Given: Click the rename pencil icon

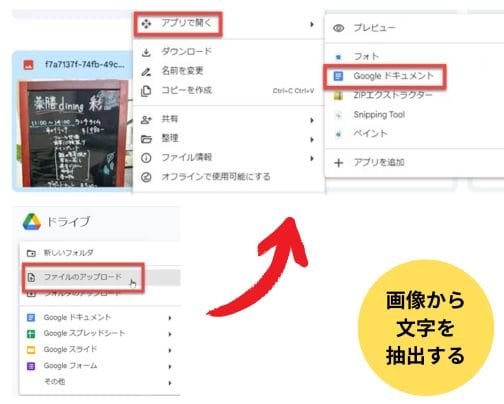Looking at the screenshot, I should click(146, 71).
